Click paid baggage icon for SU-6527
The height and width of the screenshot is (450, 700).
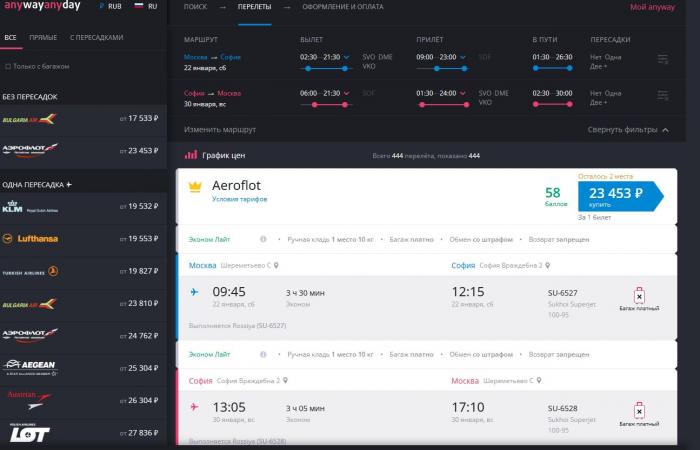pos(639,296)
